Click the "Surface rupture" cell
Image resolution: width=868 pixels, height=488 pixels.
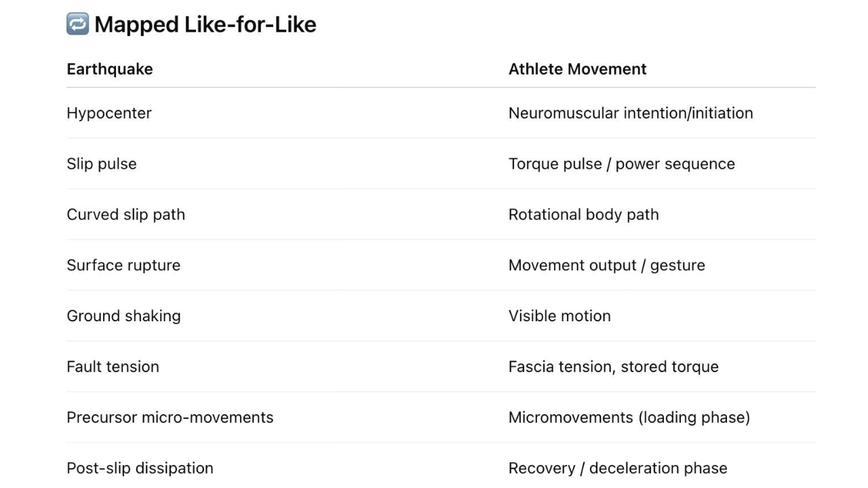pos(123,266)
